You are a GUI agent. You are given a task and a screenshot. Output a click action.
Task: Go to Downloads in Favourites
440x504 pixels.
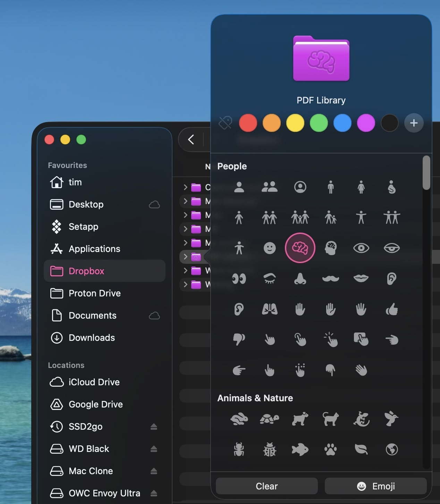[92, 338]
